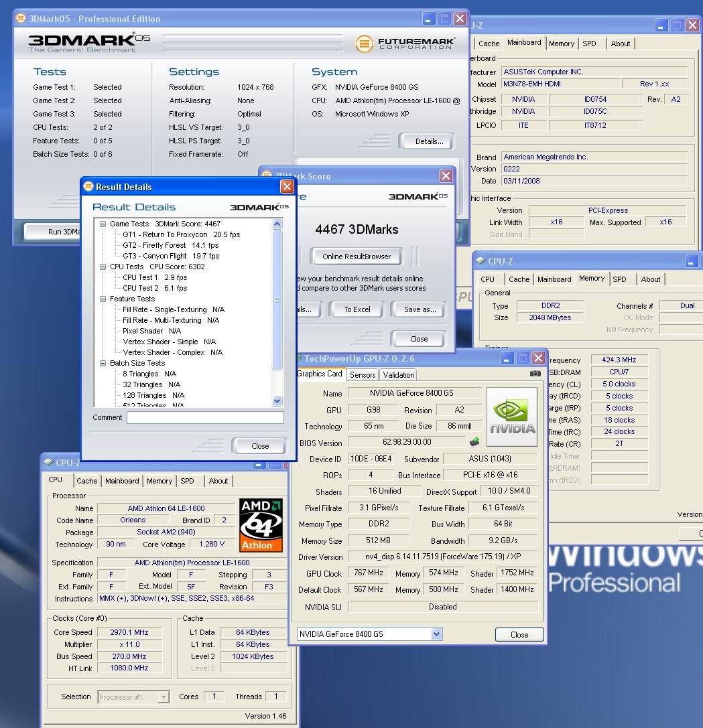The image size is (703, 728).
Task: Open the CPU tab in CPU-Z Memory window
Action: click(487, 279)
